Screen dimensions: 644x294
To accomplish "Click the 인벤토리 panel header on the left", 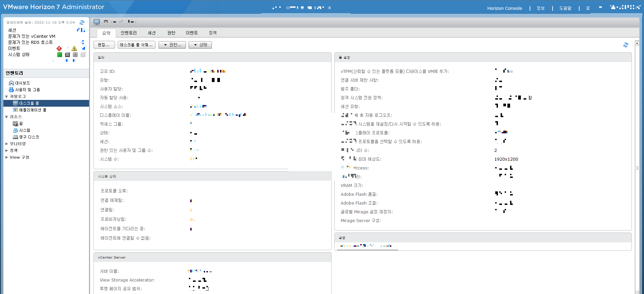I will (x=46, y=73).
